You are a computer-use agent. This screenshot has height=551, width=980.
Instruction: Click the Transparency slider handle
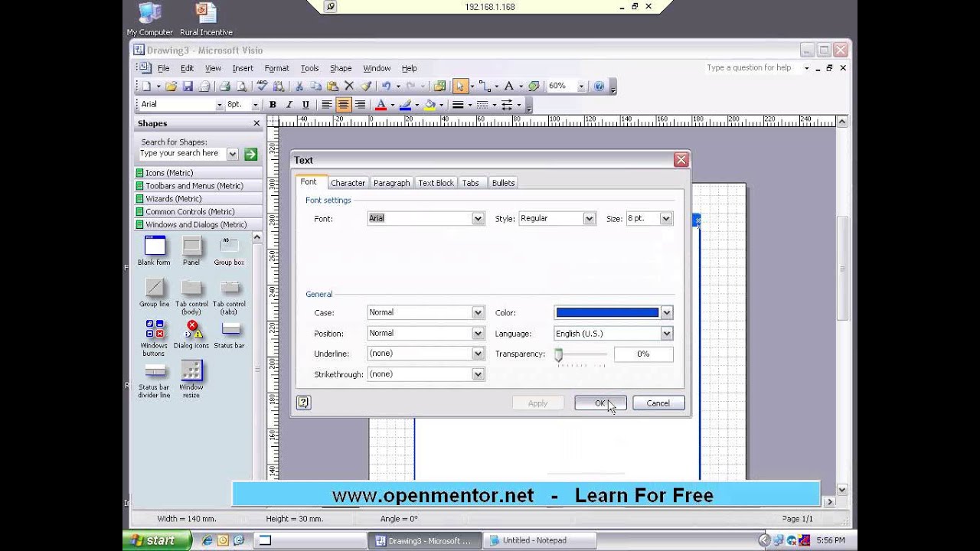pyautogui.click(x=558, y=354)
